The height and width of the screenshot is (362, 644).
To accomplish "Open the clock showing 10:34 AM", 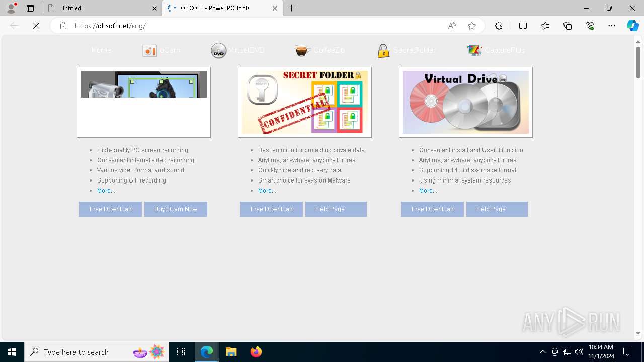I will point(601,352).
